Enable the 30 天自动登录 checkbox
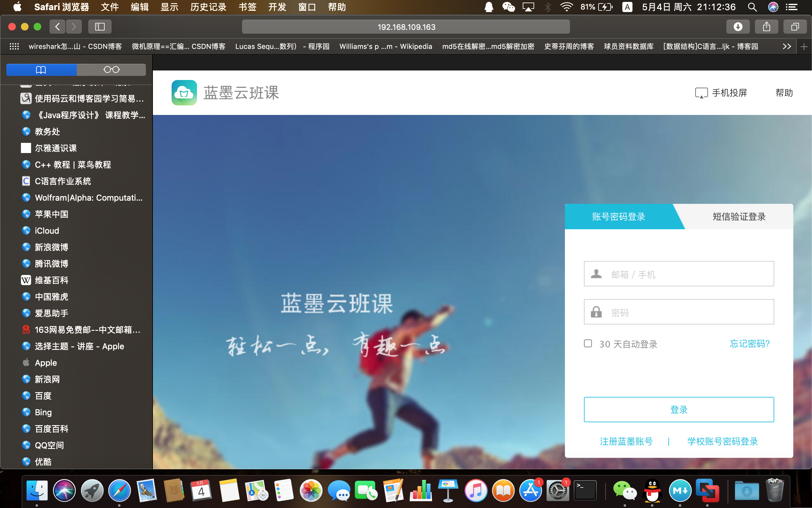Viewport: 812px width, 508px height. (x=588, y=343)
